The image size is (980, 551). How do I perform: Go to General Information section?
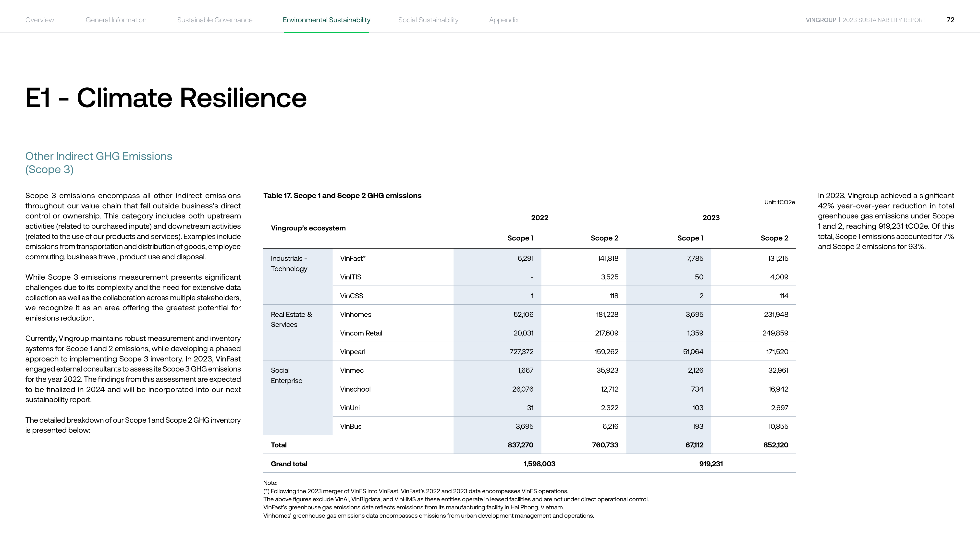tap(116, 20)
